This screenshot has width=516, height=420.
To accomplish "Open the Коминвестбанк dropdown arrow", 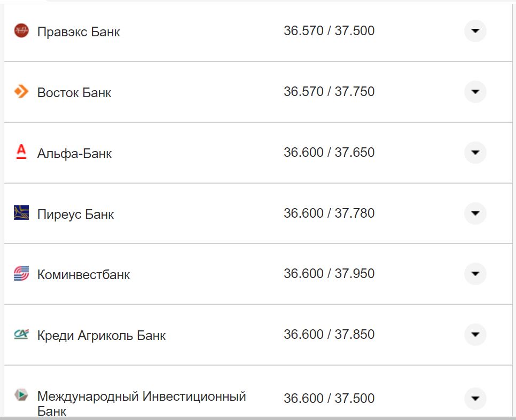I will point(474,274).
